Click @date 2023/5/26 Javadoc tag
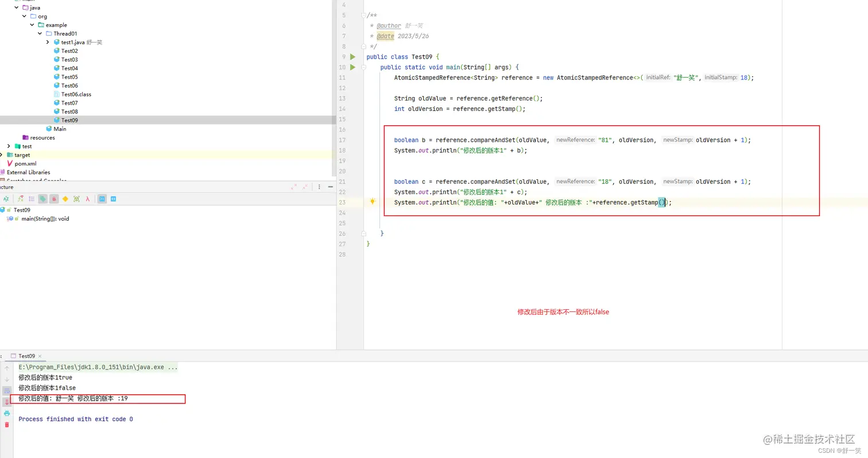This screenshot has width=868, height=458. [403, 36]
